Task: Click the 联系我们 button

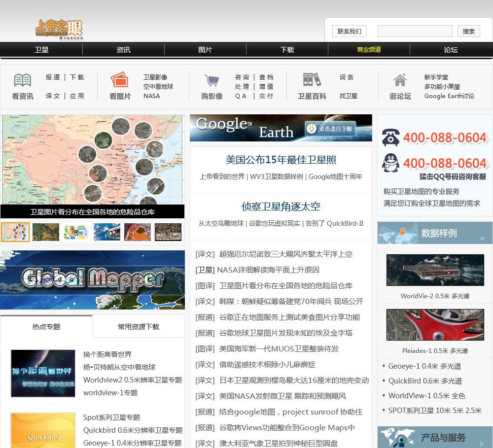Action: tap(350, 31)
